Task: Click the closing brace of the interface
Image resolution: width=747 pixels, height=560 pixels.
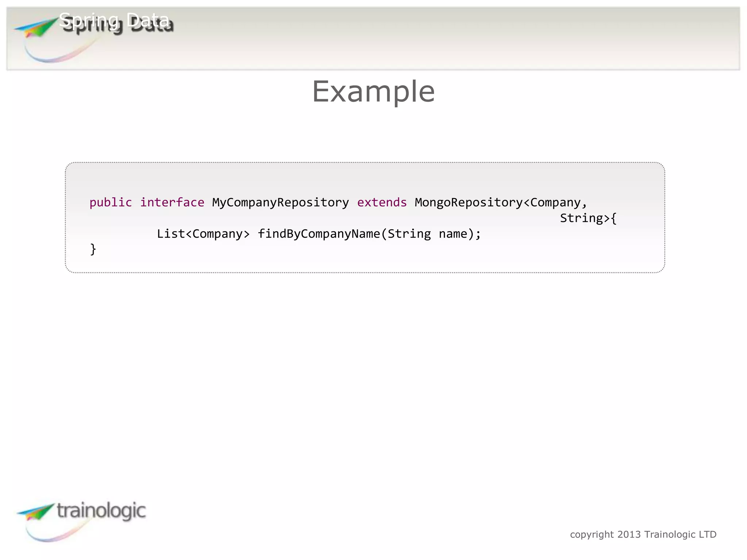Action: (x=93, y=249)
